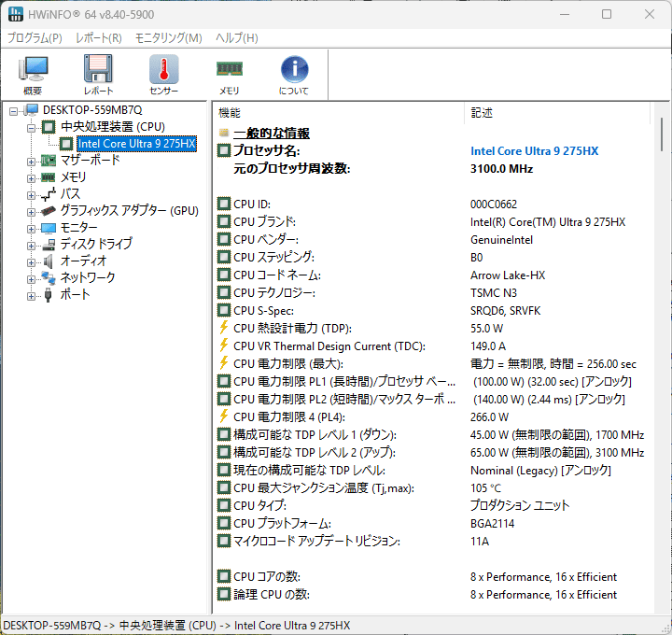
Task: Expand the ネットワーク tree node
Action: coord(31,278)
